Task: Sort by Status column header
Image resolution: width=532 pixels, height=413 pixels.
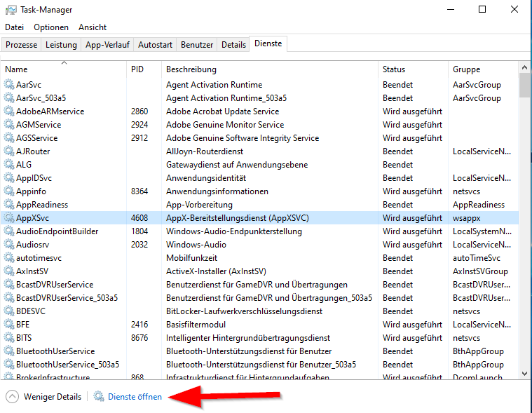Action: [x=413, y=69]
